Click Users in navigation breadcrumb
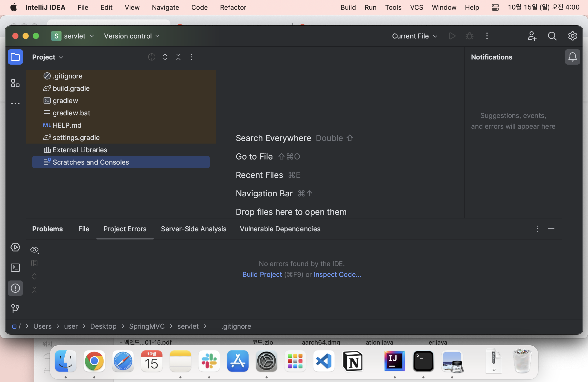 42,326
